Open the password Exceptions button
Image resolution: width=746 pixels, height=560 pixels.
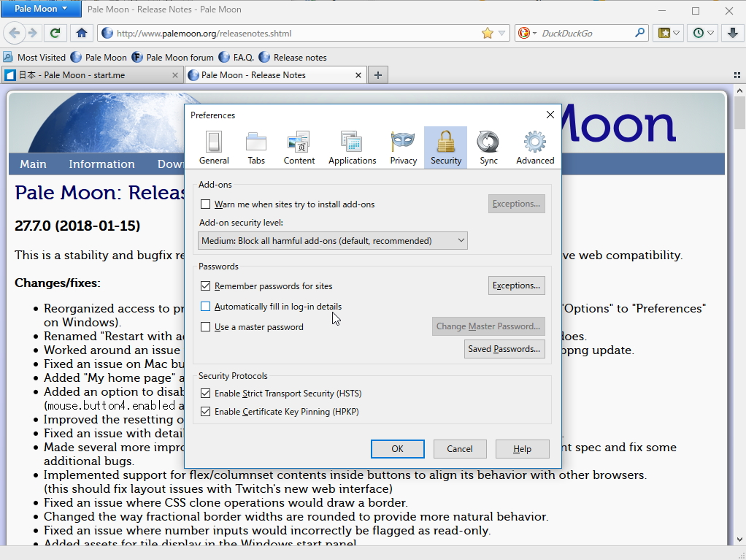516,285
